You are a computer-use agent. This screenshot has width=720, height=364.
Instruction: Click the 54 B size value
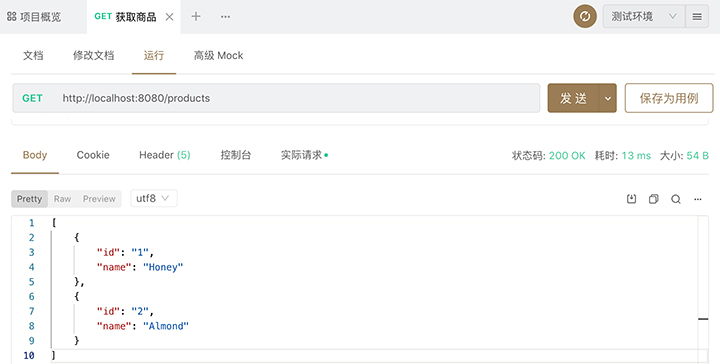pos(698,156)
